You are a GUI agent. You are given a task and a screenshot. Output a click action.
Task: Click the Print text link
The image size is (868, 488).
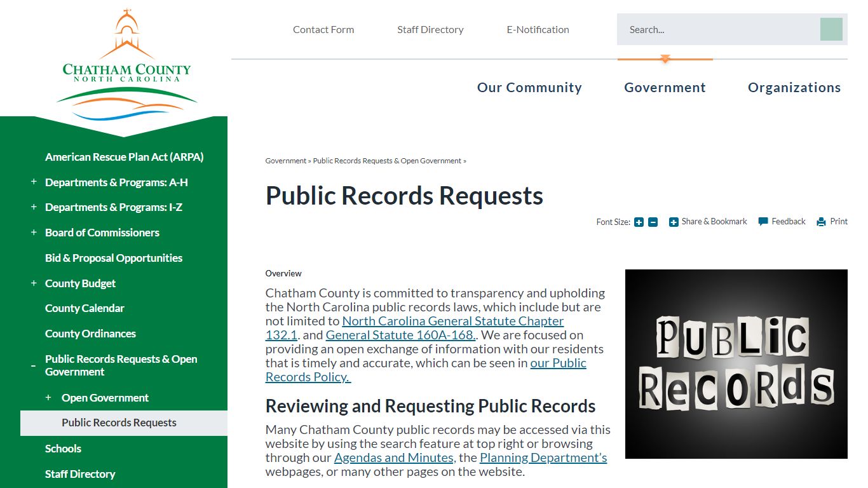click(839, 222)
